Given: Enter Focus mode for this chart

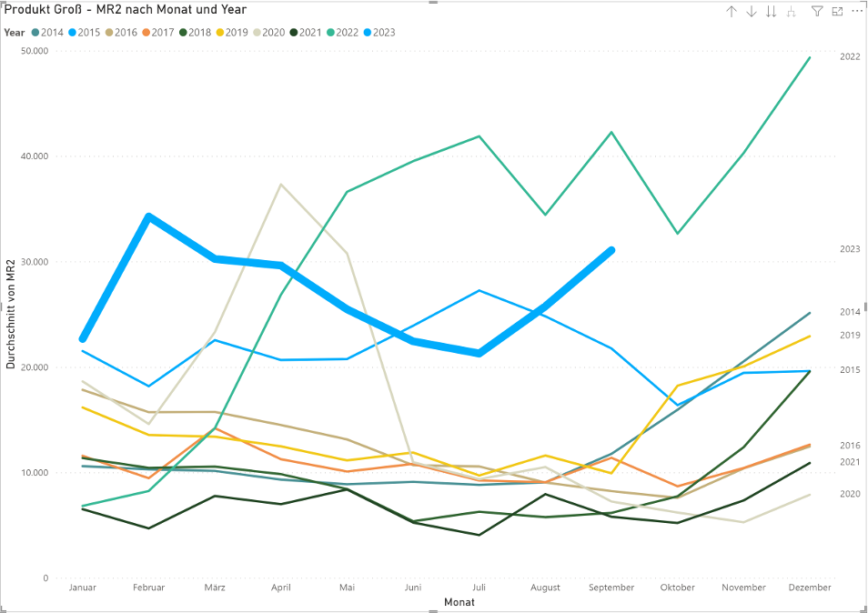Looking at the screenshot, I should (x=837, y=12).
